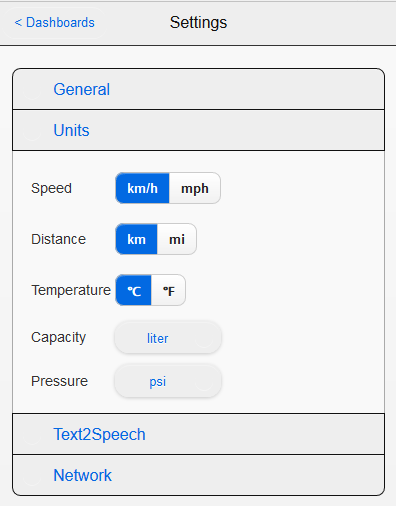This screenshot has height=506, width=396.
Task: Click the expand icon beside Network
Action: 32,476
